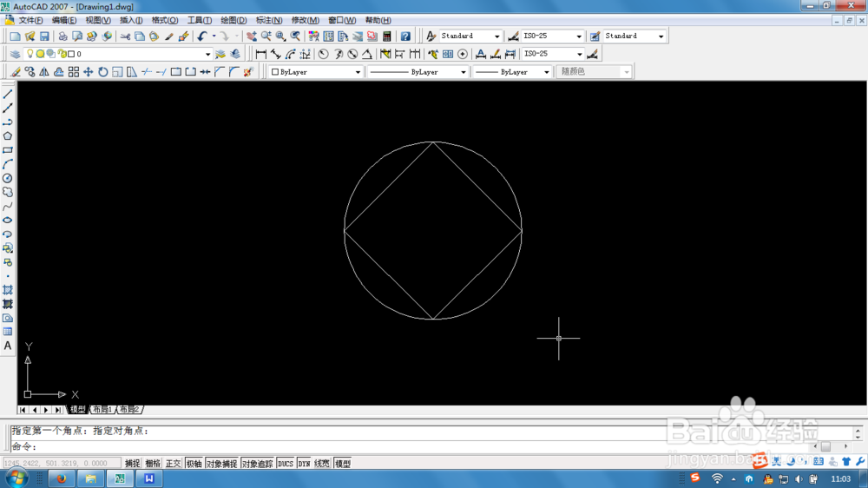Open the 标注(N) menu

click(269, 21)
